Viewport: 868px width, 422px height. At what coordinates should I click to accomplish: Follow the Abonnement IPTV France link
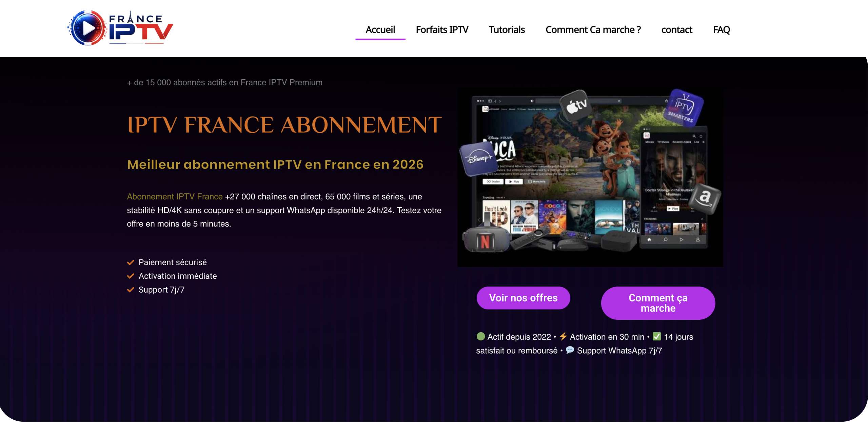[x=175, y=196]
